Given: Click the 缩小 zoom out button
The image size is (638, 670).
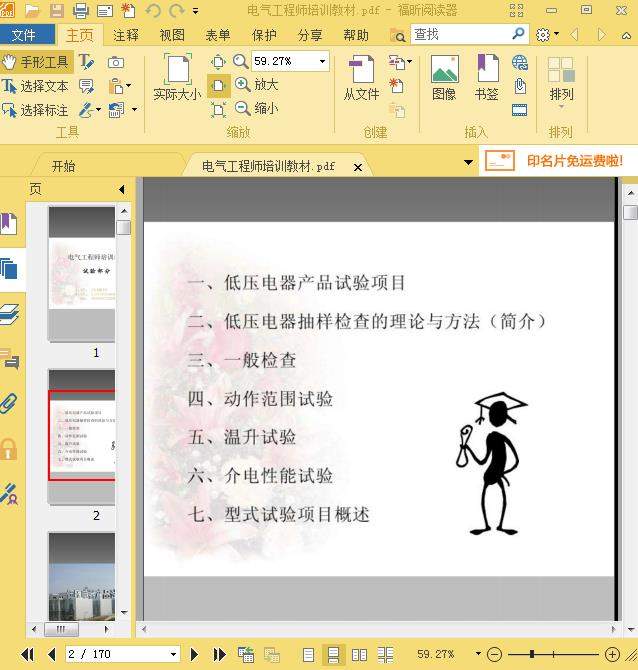Looking at the screenshot, I should (257, 109).
